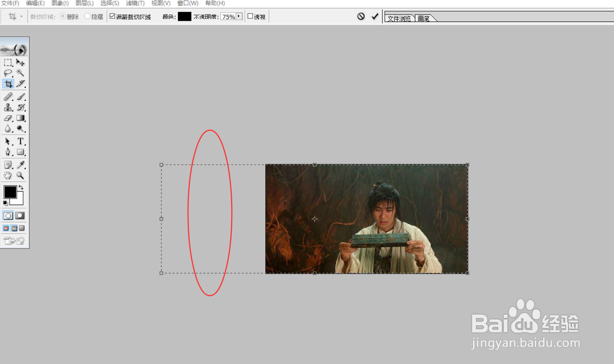Open the opacity slider arrow
This screenshot has width=614, height=364.
click(239, 17)
